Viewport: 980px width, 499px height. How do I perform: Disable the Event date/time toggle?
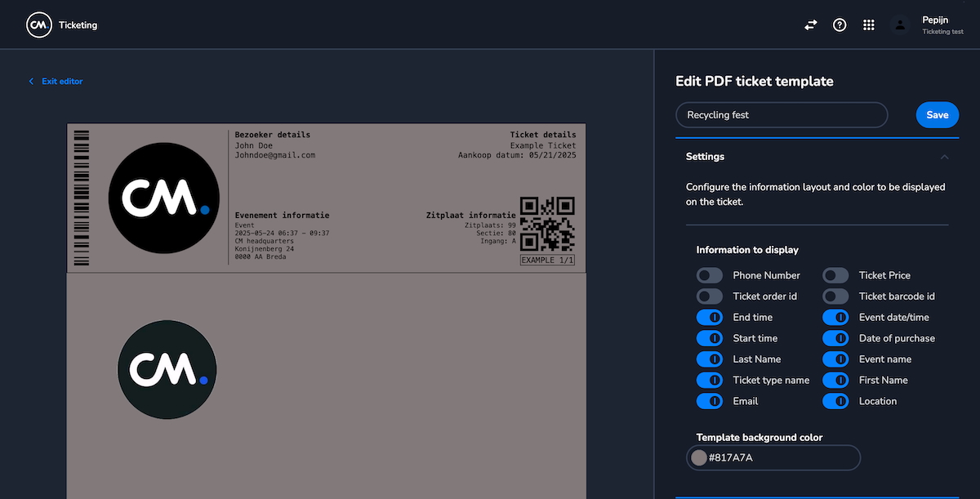click(x=835, y=317)
